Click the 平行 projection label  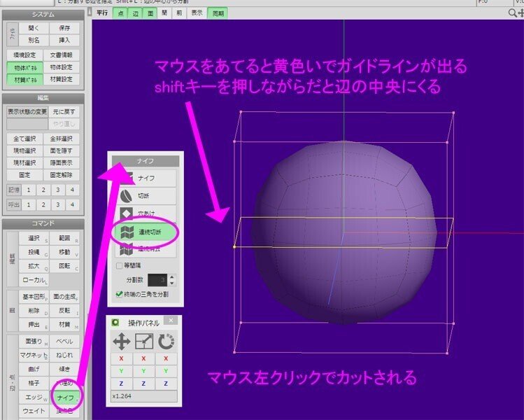[102, 13]
